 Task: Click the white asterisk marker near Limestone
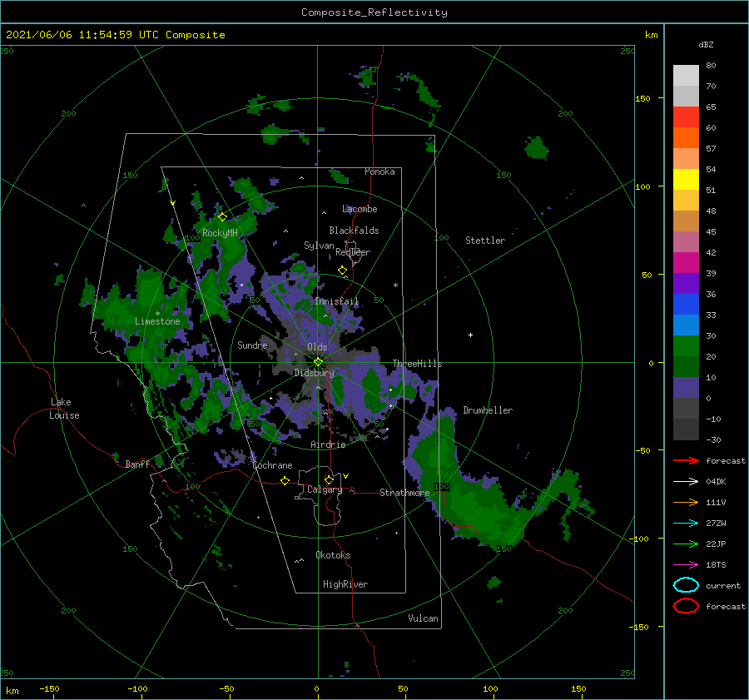[157, 314]
